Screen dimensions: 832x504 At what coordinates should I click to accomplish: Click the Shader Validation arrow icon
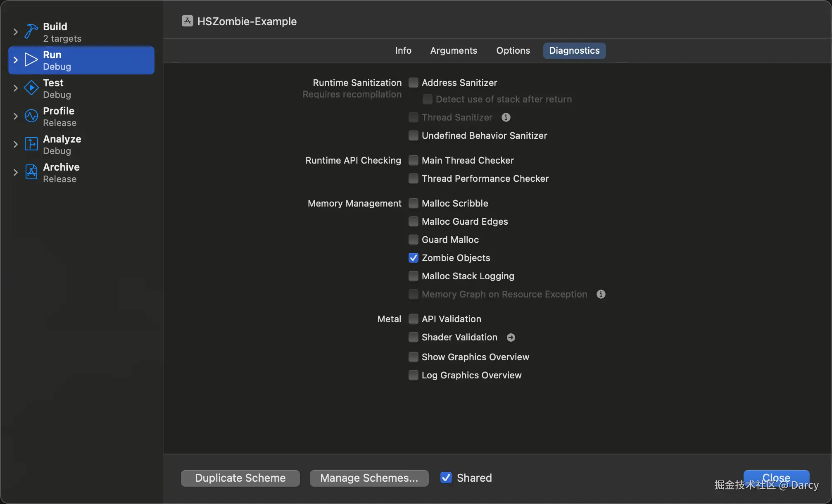[x=511, y=338]
